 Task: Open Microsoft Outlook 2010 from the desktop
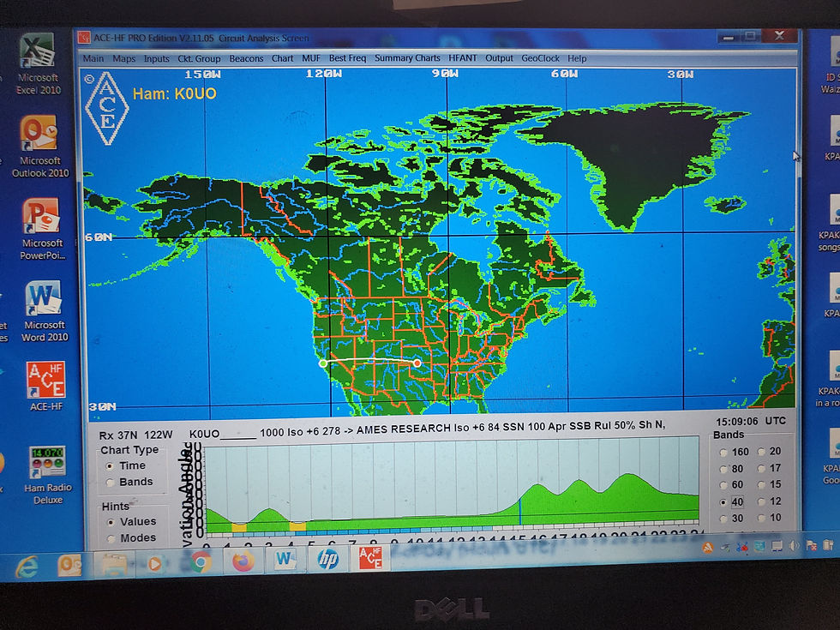click(x=39, y=133)
